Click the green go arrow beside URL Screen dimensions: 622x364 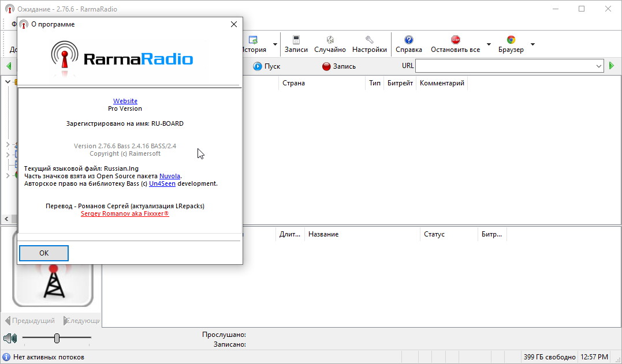(x=612, y=66)
